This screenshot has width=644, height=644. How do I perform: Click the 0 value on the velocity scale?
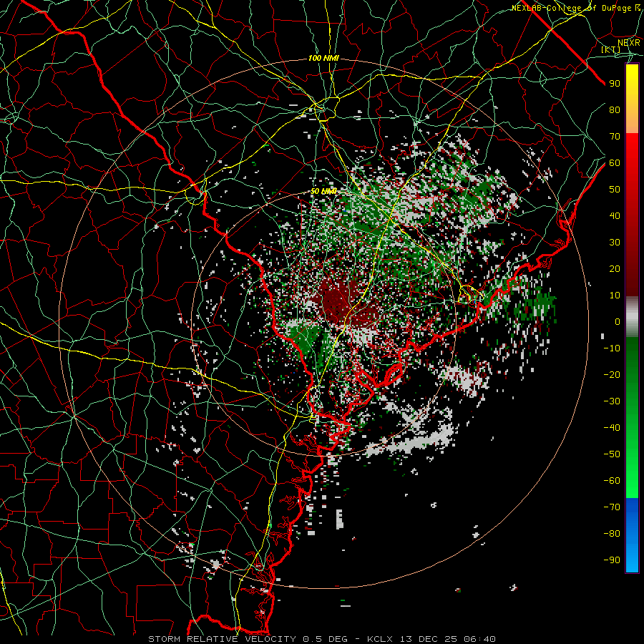[618, 321]
